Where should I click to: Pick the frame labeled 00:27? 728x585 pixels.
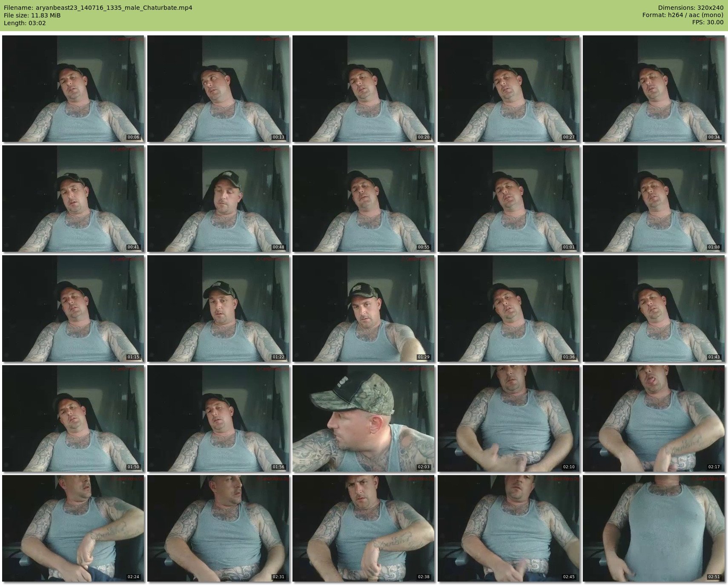coord(508,89)
